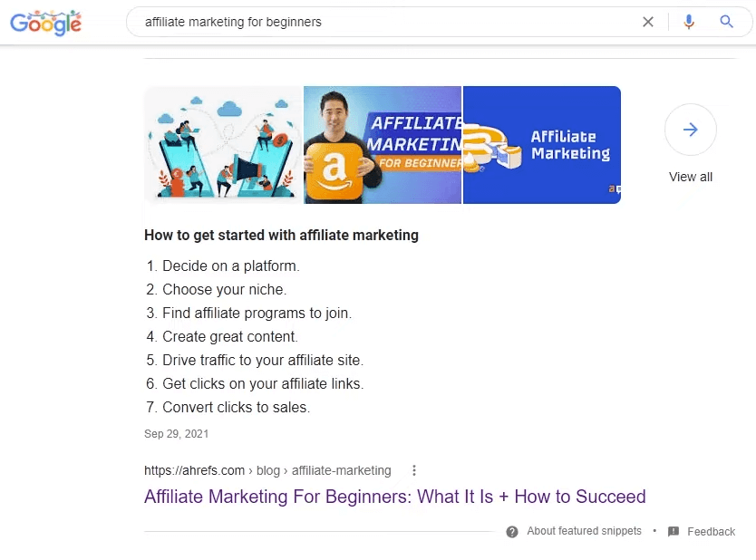Image resolution: width=756 pixels, height=560 pixels.
Task: Click the list item Convert clicks to sales
Action: tap(228, 407)
